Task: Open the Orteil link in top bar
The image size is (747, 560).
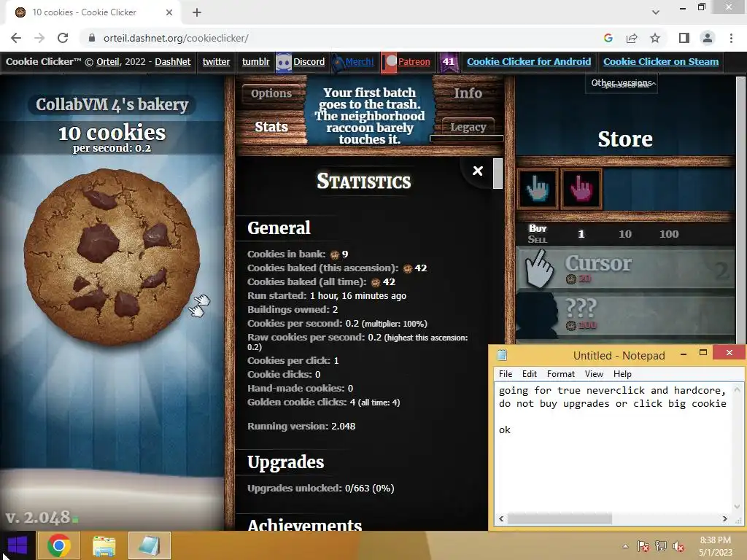Action: tap(108, 61)
